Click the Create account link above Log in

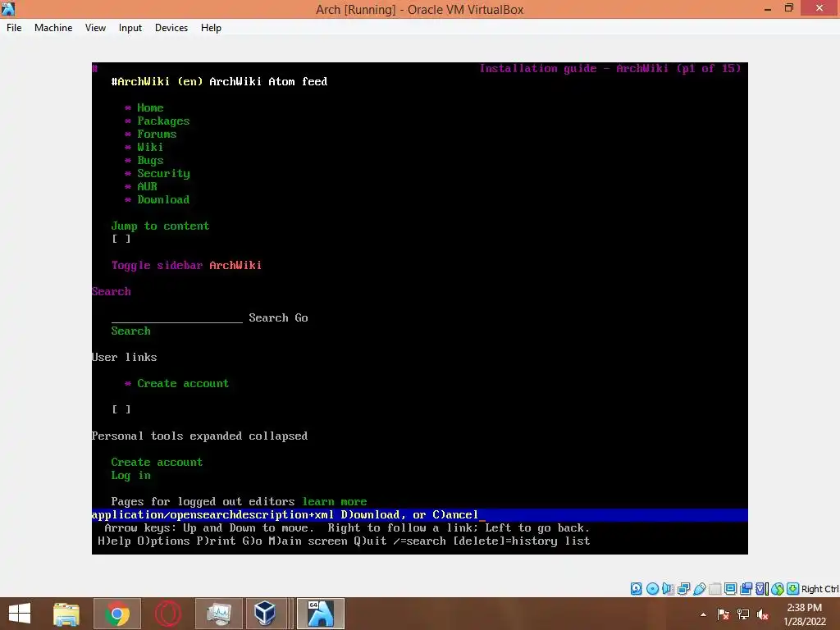coord(157,462)
